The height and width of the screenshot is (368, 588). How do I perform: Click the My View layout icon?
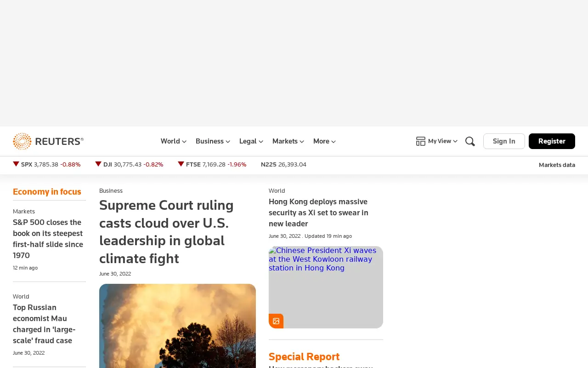[421, 141]
